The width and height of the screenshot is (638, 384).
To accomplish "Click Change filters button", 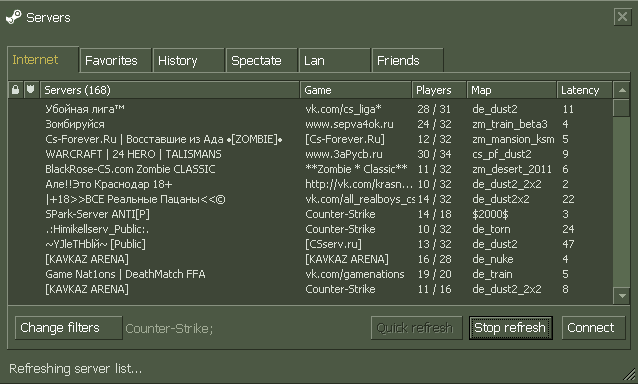I will [68, 328].
